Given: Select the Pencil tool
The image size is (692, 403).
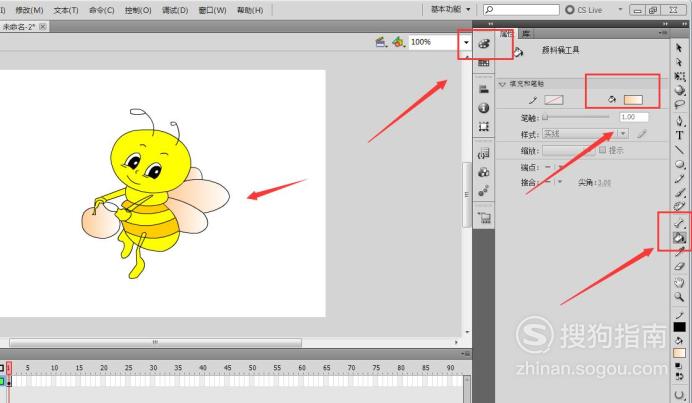Looking at the screenshot, I should click(x=680, y=179).
